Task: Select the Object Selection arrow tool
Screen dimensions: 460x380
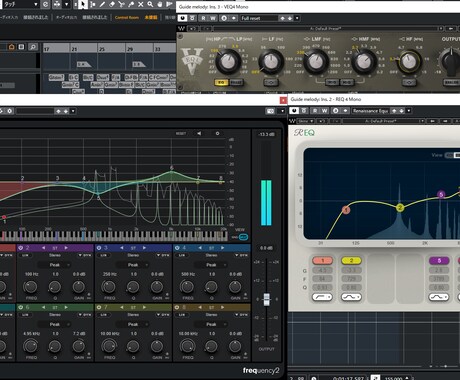Action: click(83, 4)
